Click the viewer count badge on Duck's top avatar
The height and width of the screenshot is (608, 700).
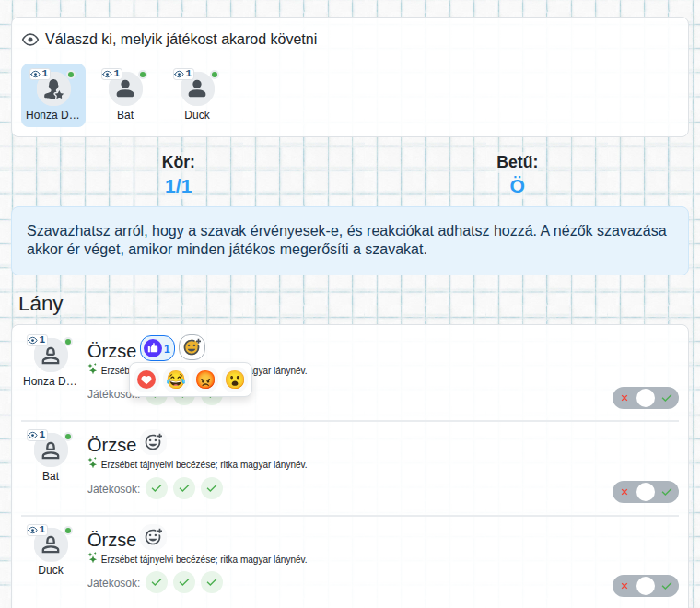click(x=183, y=74)
